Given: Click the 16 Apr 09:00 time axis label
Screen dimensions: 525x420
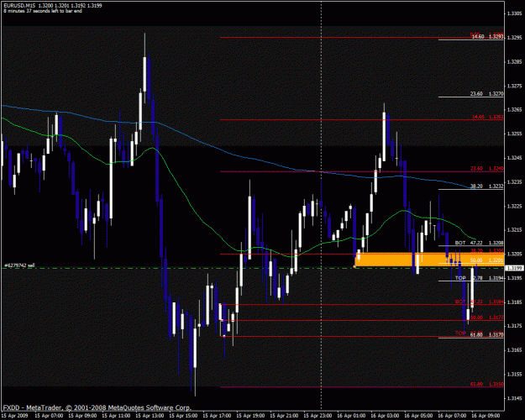Looking at the screenshot, I should click(x=486, y=416).
